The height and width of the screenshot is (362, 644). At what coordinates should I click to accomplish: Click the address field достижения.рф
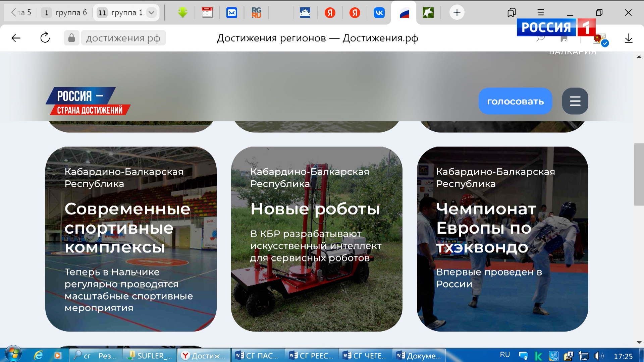click(123, 38)
